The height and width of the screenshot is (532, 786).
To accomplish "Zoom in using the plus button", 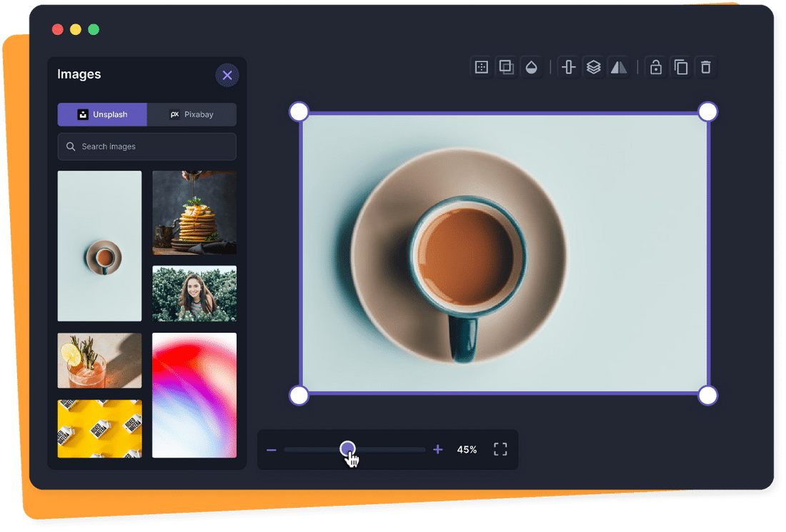I will click(437, 449).
